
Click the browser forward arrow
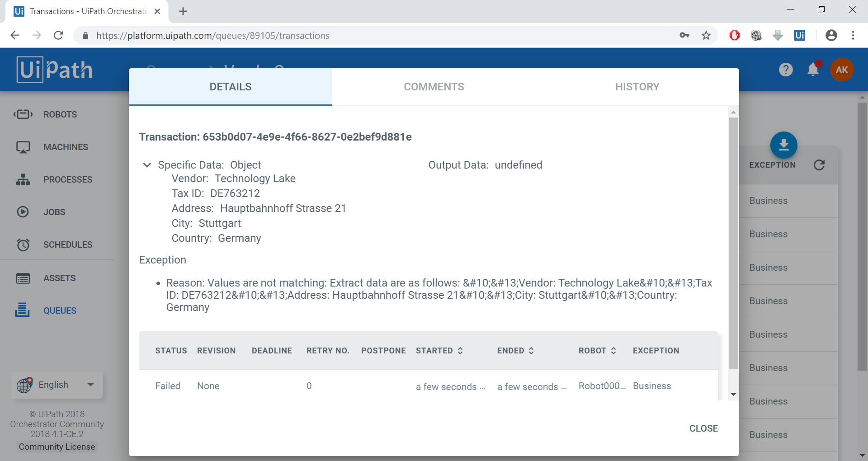[x=37, y=35]
